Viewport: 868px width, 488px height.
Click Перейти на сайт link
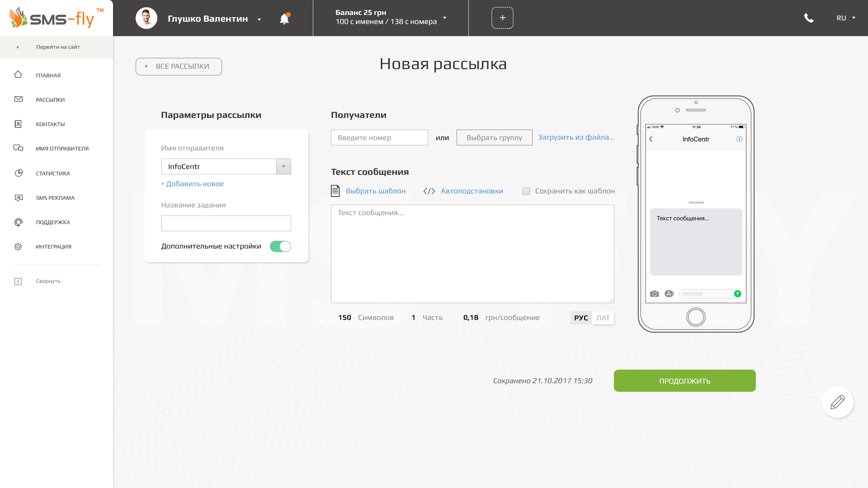tap(58, 47)
